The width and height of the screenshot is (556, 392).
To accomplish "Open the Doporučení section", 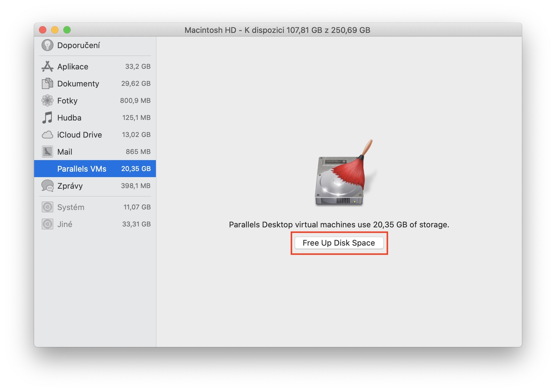I will point(95,45).
